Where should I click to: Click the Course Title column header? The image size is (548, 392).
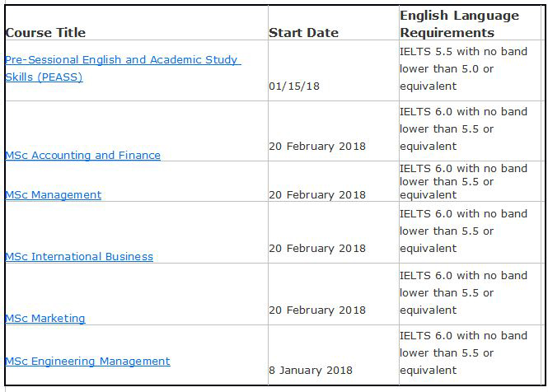pos(45,32)
